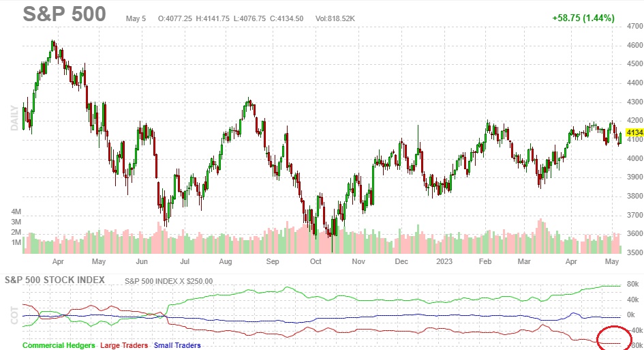Image resolution: width=644 pixels, height=350 pixels.
Task: Select the Small Traders legend entry
Action: click(177, 345)
